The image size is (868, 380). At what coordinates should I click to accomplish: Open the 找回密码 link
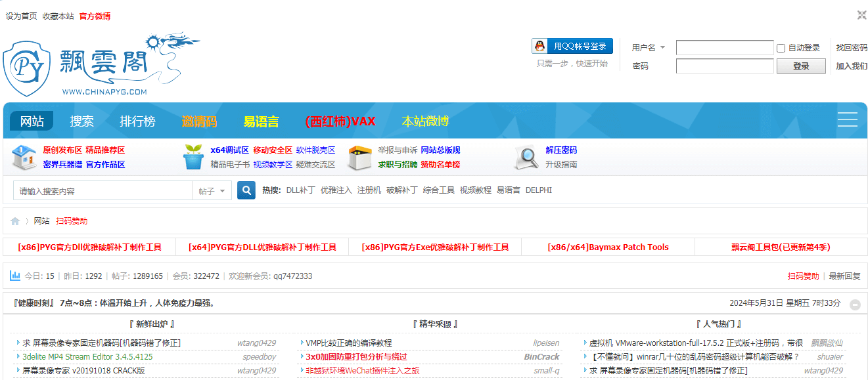click(x=851, y=47)
